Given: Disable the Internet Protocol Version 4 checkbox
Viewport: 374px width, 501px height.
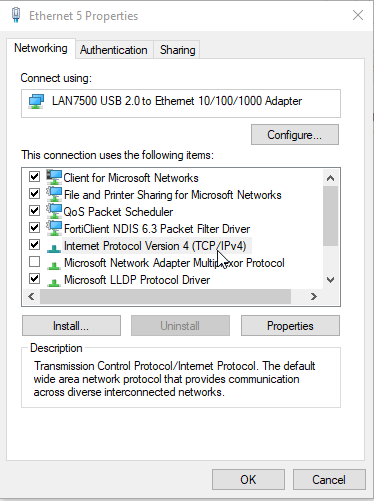Looking at the screenshot, I should (34, 245).
